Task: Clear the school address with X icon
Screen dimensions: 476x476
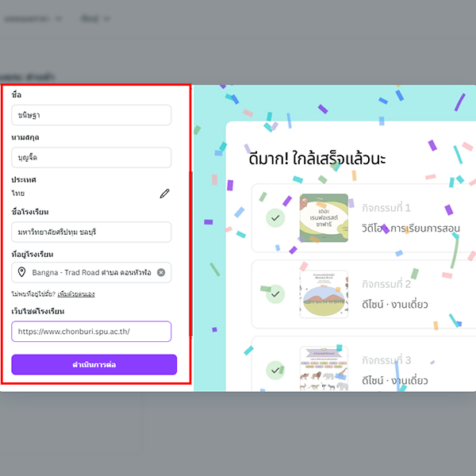Action: [x=161, y=272]
